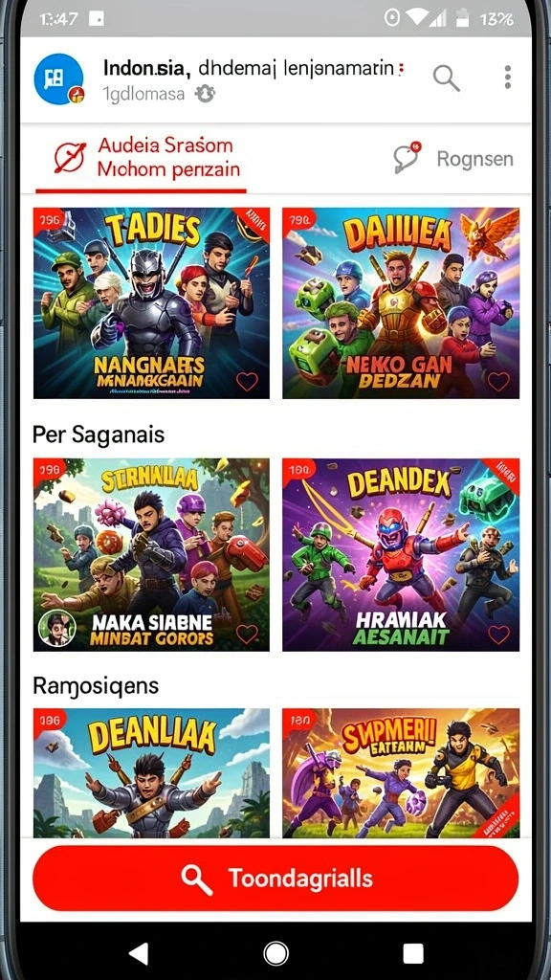Click the Indonsia header title text
Screen dimensions: 551x980
click(x=146, y=69)
